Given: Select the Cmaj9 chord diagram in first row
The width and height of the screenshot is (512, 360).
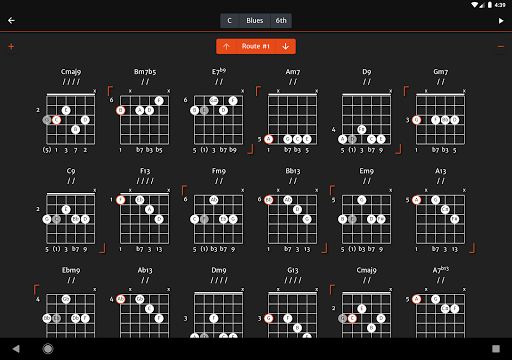Looking at the screenshot, I should pyautogui.click(x=71, y=119).
